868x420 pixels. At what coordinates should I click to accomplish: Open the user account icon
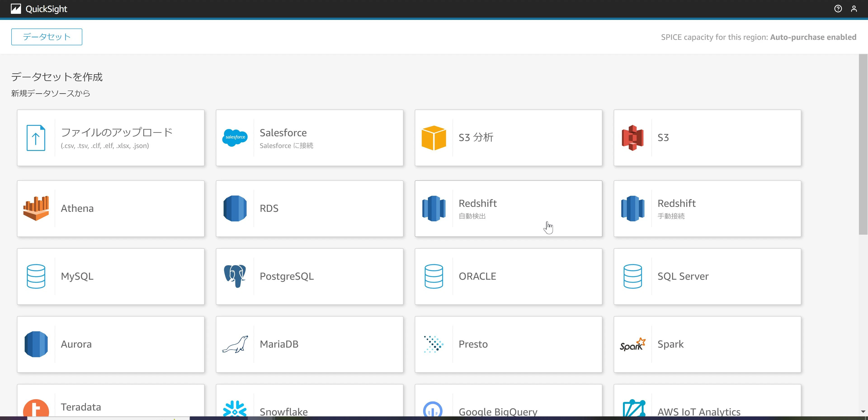pyautogui.click(x=854, y=9)
